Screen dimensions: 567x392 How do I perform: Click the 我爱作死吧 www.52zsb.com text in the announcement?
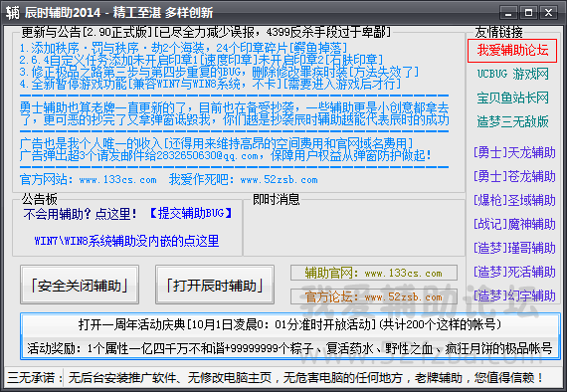pyautogui.click(x=244, y=179)
